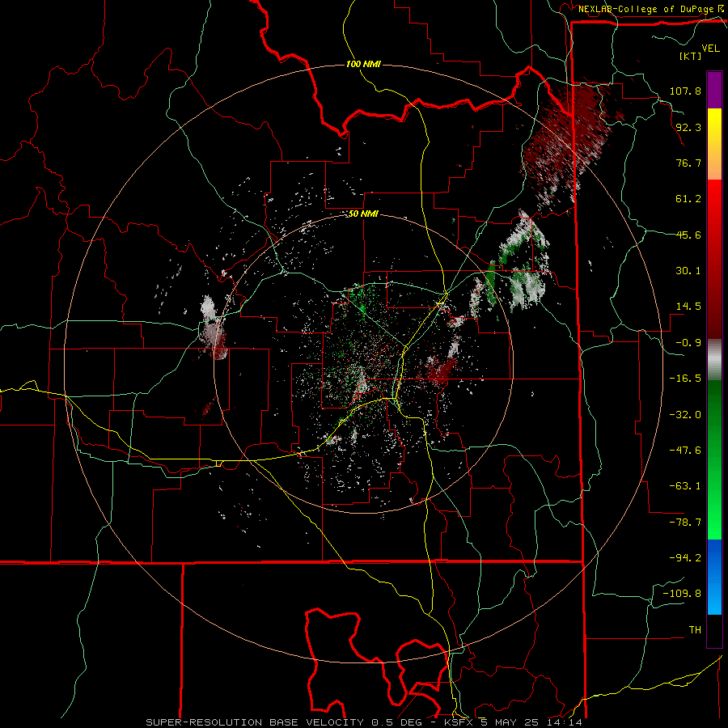728x728 pixels.
Task: Click the -94.2 legend value
Action: point(685,557)
